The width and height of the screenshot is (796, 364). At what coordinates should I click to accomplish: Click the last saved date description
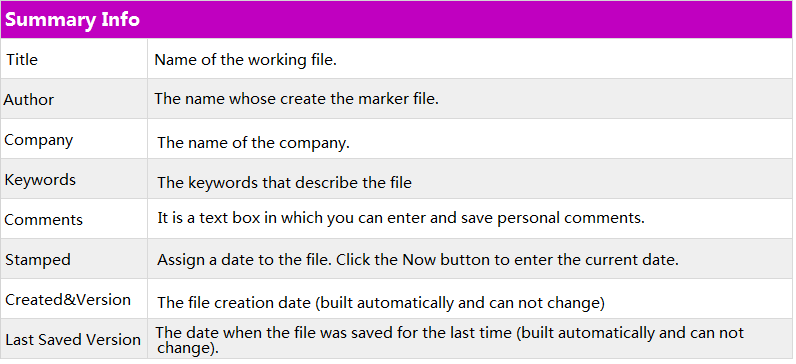pyautogui.click(x=449, y=341)
